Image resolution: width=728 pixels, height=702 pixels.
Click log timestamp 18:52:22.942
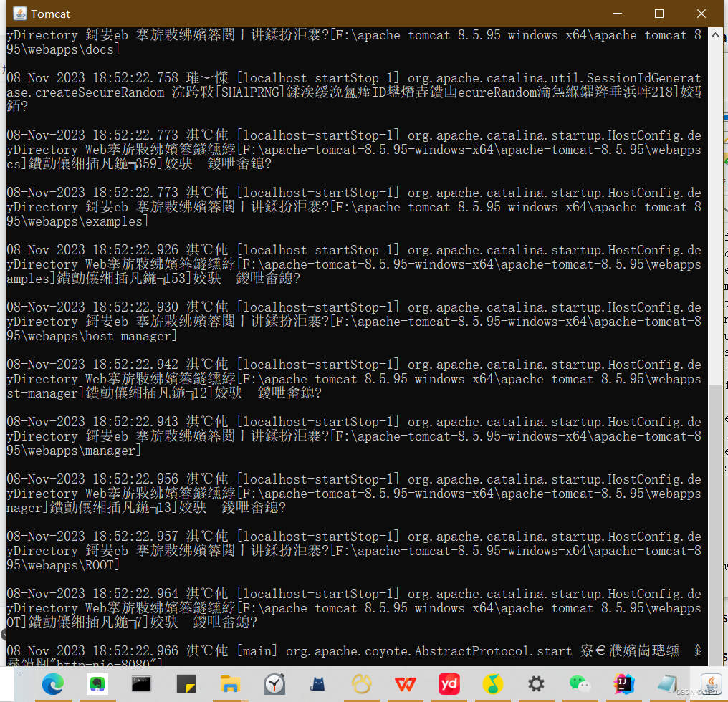click(135, 364)
